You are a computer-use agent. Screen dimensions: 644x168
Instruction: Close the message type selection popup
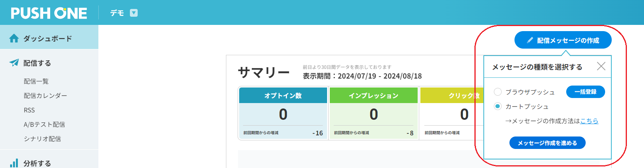(601, 66)
